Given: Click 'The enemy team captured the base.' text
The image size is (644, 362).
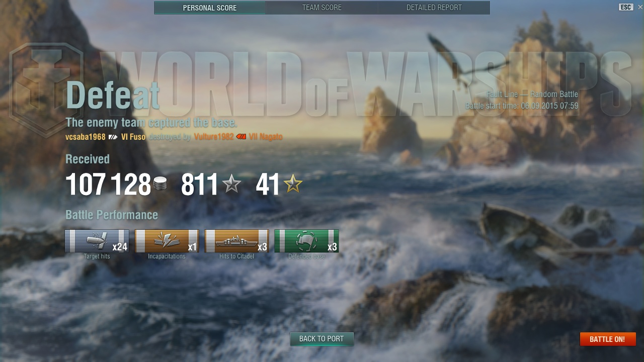Looking at the screenshot, I should pyautogui.click(x=151, y=123).
